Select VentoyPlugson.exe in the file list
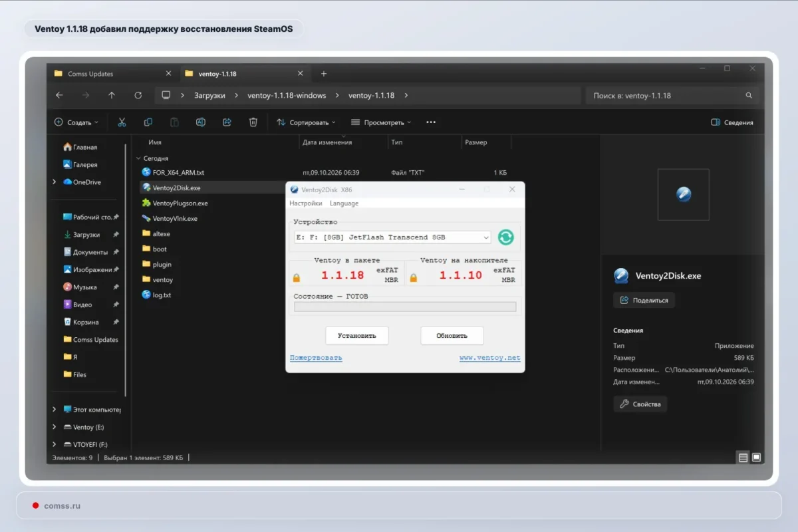The image size is (798, 532). pyautogui.click(x=180, y=203)
